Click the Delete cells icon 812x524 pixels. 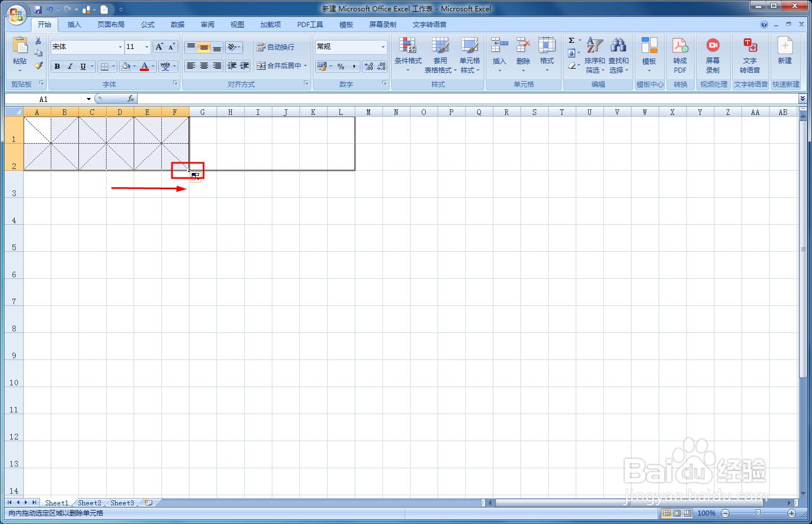tap(523, 45)
